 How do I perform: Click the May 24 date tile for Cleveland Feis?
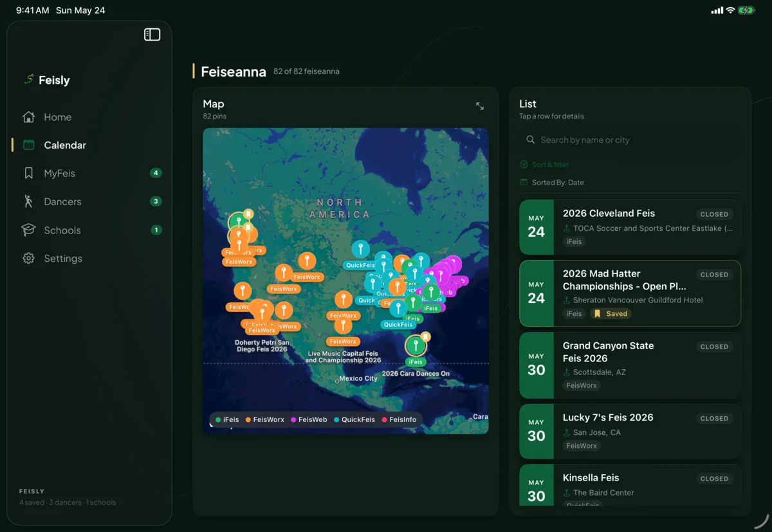[537, 228]
